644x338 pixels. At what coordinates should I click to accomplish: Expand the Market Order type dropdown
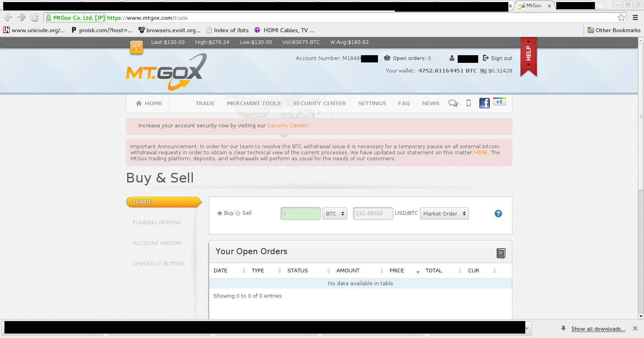pyautogui.click(x=444, y=214)
